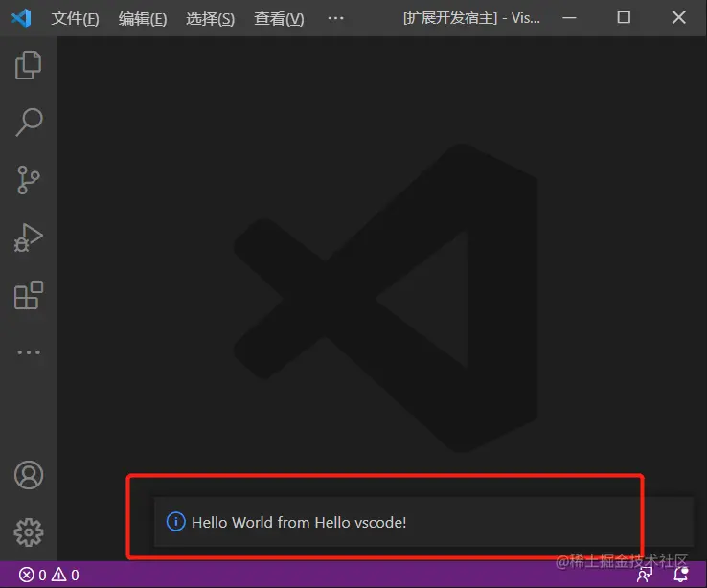Click the warnings count in status bar
Viewport: 707px width, 588px height.
65,575
